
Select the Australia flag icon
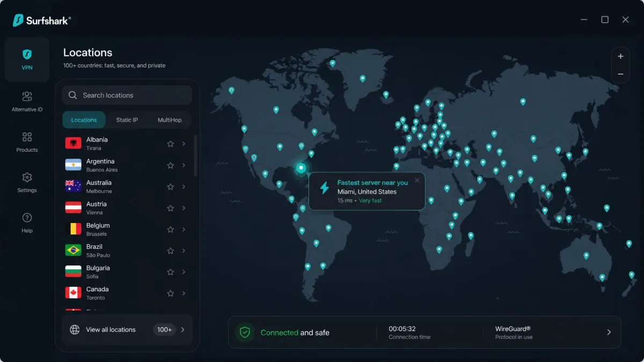pos(73,186)
